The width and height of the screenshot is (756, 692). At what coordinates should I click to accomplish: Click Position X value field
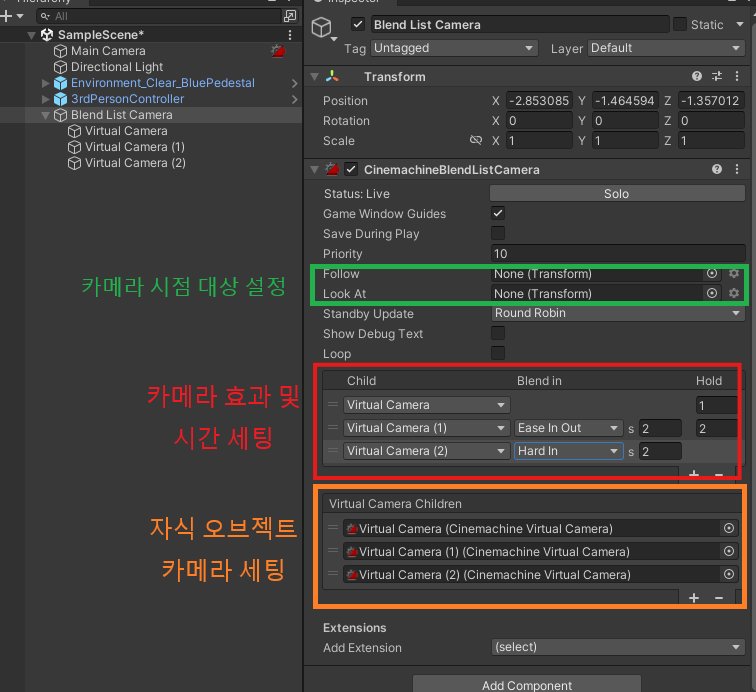coord(539,101)
